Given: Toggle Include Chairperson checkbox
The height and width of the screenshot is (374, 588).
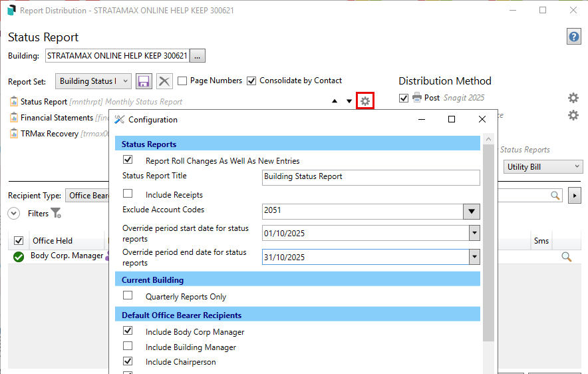Looking at the screenshot, I should (128, 361).
